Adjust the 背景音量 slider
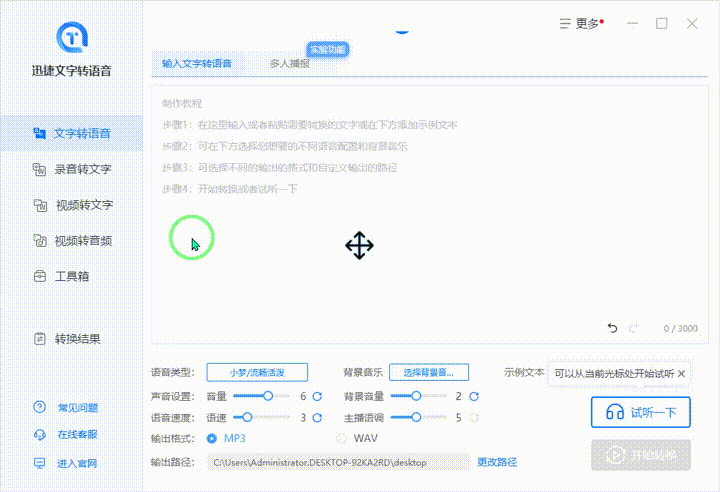Screen dimensions: 720x492 [419, 396]
